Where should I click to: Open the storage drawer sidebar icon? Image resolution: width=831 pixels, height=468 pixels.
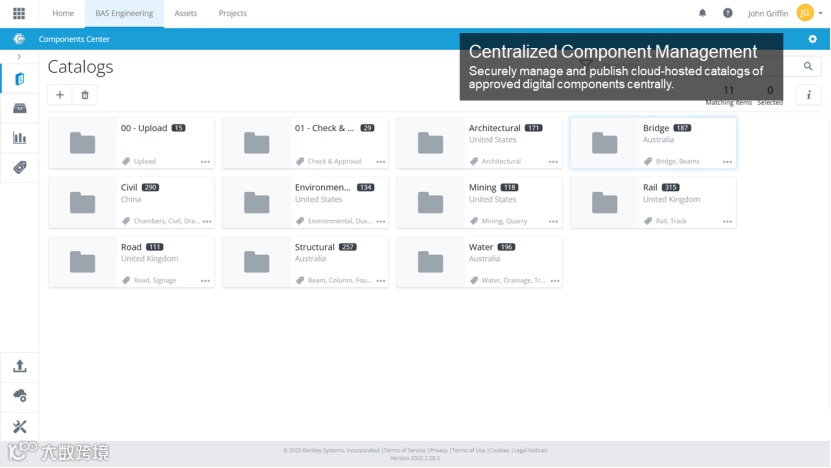pos(20,109)
